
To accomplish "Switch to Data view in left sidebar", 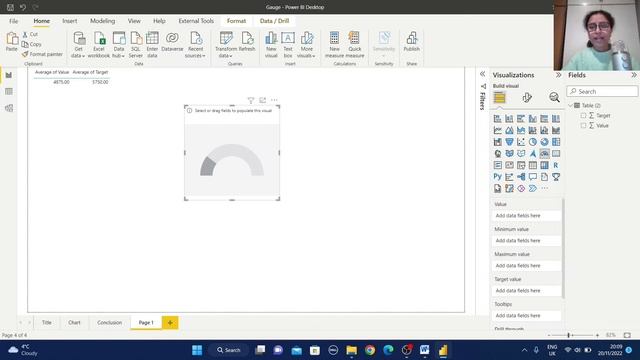I will 9,91.
